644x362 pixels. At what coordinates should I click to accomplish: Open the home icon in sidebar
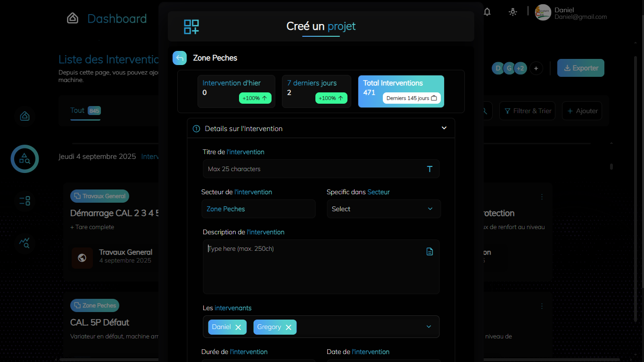click(25, 116)
